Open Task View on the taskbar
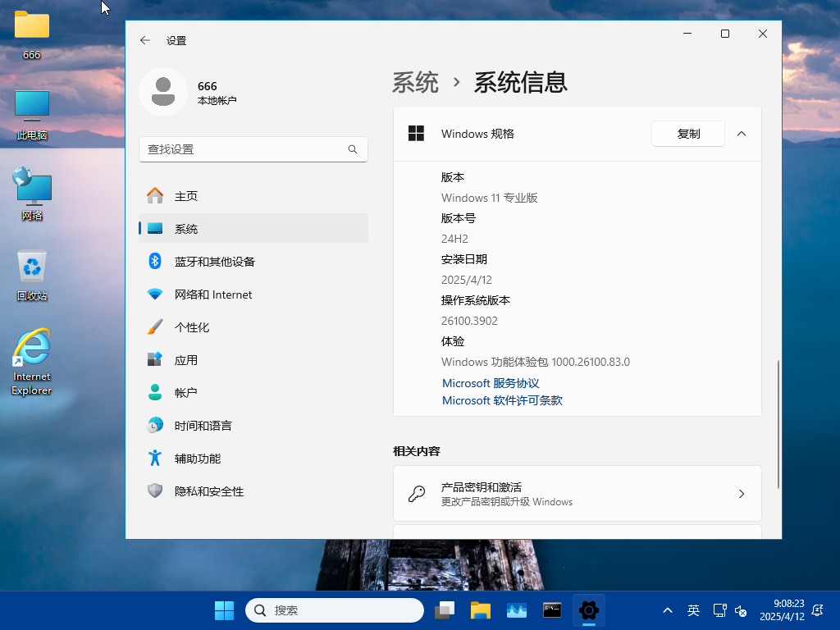The image size is (840, 630). coord(445,610)
